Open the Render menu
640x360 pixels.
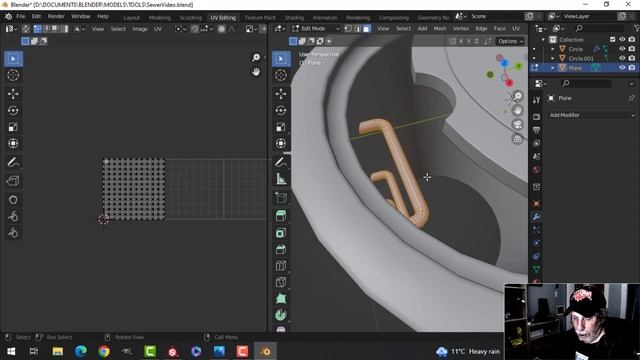(56, 16)
